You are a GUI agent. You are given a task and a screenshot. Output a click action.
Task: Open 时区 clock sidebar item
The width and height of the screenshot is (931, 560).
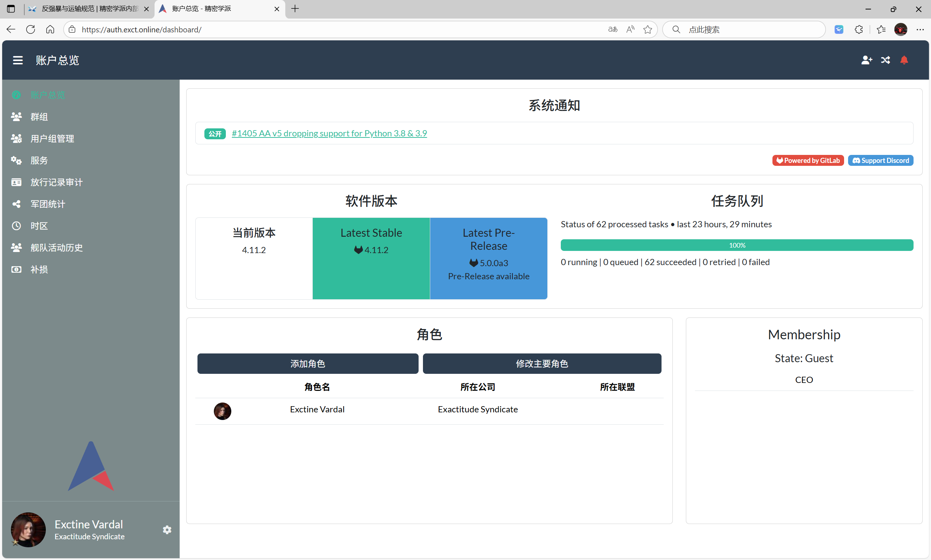(39, 226)
